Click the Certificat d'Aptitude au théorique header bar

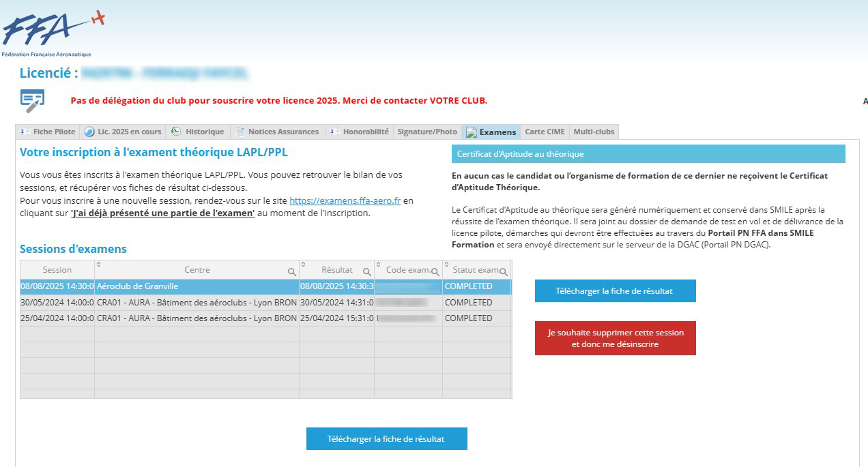(648, 154)
